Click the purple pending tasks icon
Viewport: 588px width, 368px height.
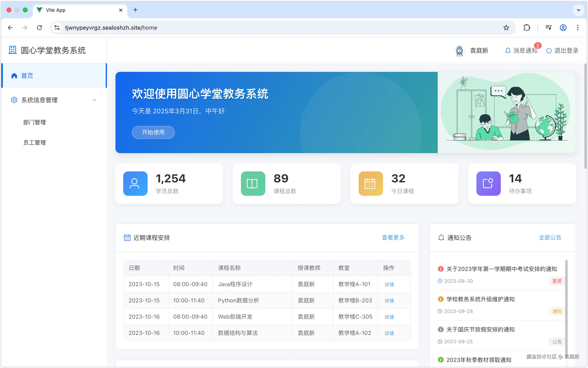[488, 184]
